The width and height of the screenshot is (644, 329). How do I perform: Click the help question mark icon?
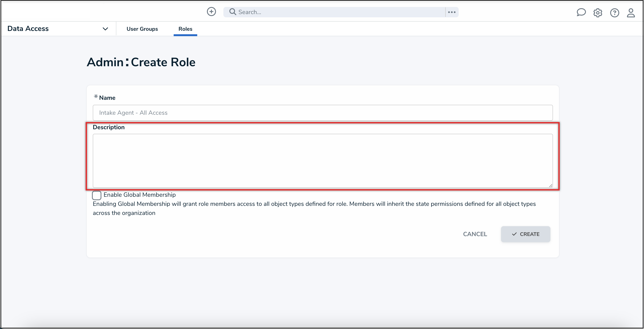615,13
